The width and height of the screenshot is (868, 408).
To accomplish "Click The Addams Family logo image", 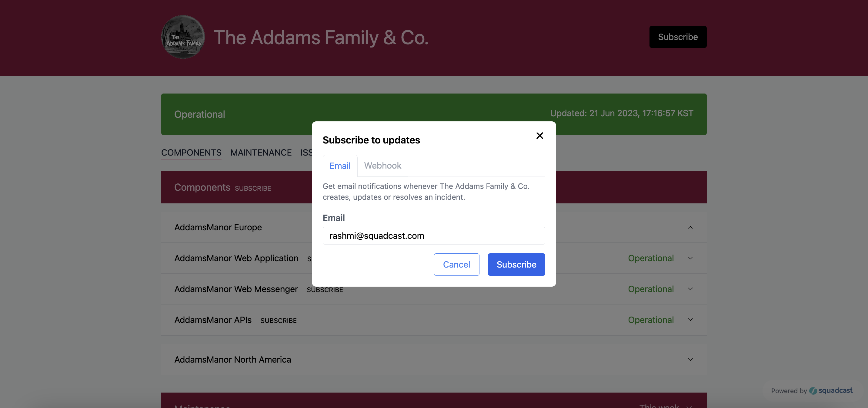I will pos(182,37).
